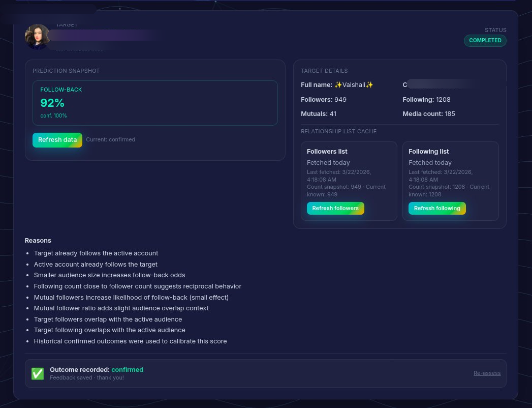Click Fetched today under Followers list
Viewport: 532px width, 408px height.
pyautogui.click(x=328, y=162)
